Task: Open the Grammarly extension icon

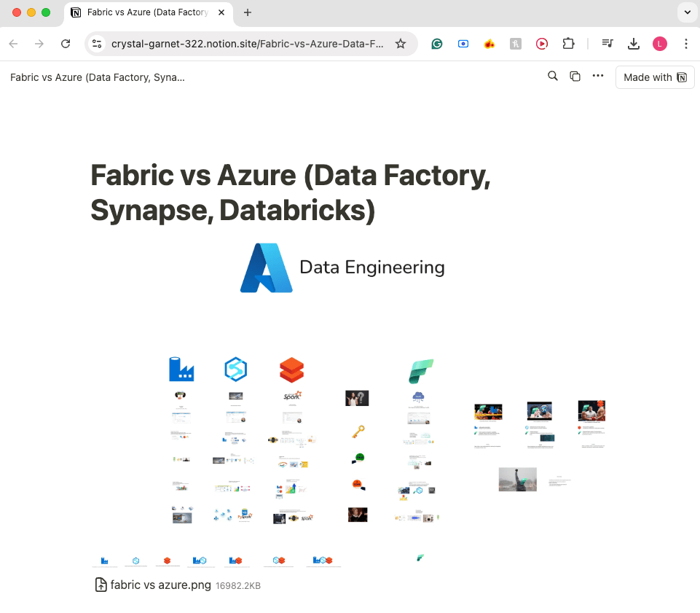Action: point(436,44)
